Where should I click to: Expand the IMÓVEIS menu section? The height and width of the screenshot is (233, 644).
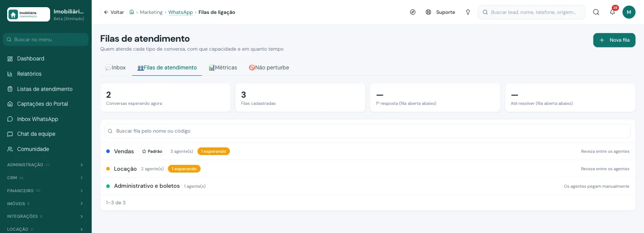click(46, 203)
